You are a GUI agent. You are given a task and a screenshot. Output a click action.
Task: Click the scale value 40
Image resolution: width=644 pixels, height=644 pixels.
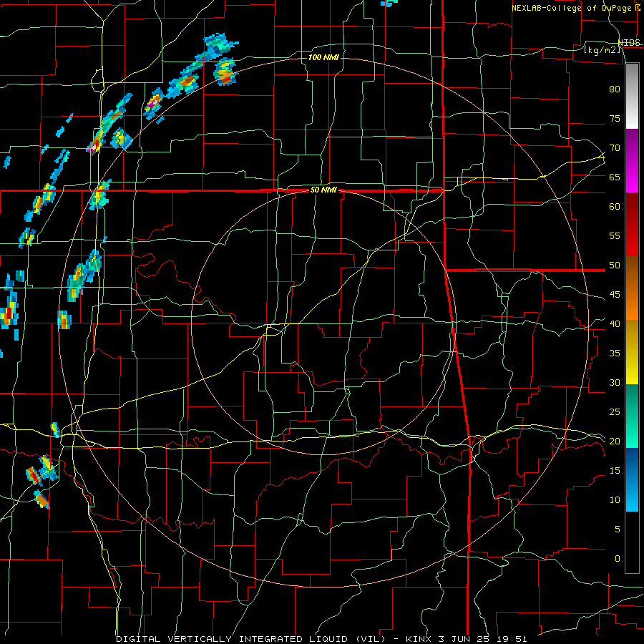point(615,323)
